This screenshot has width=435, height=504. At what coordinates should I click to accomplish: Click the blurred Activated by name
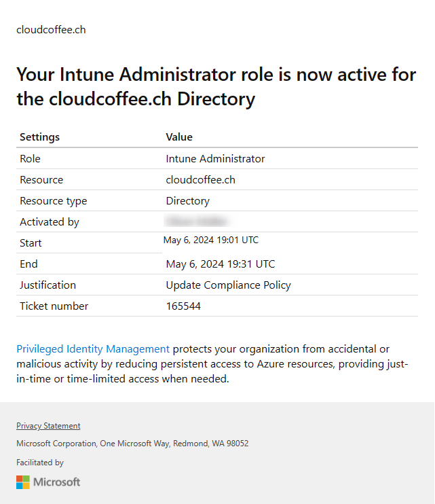[197, 221]
